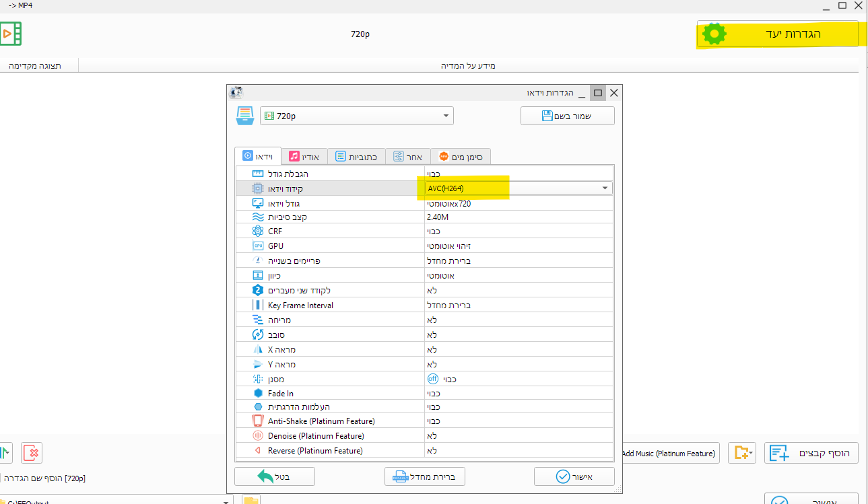Click the שמור בשם save button
The height and width of the screenshot is (504, 868).
pos(568,116)
